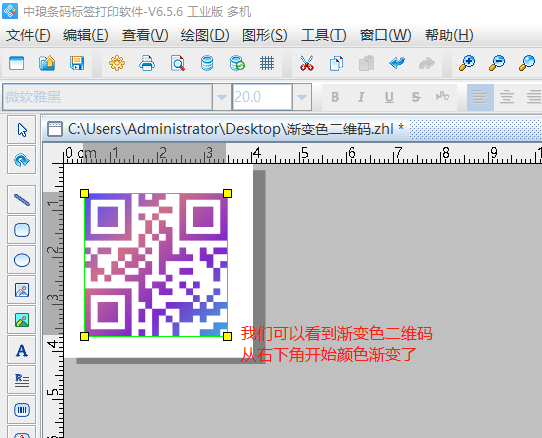Select the ellipse drawing tool

(x=22, y=260)
